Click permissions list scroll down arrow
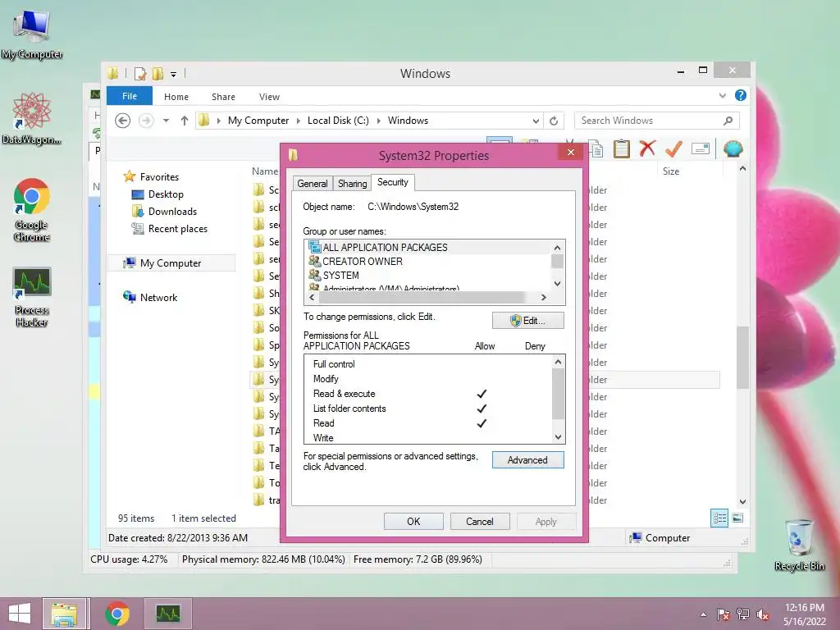Viewport: 840px width, 630px height. 558,437
